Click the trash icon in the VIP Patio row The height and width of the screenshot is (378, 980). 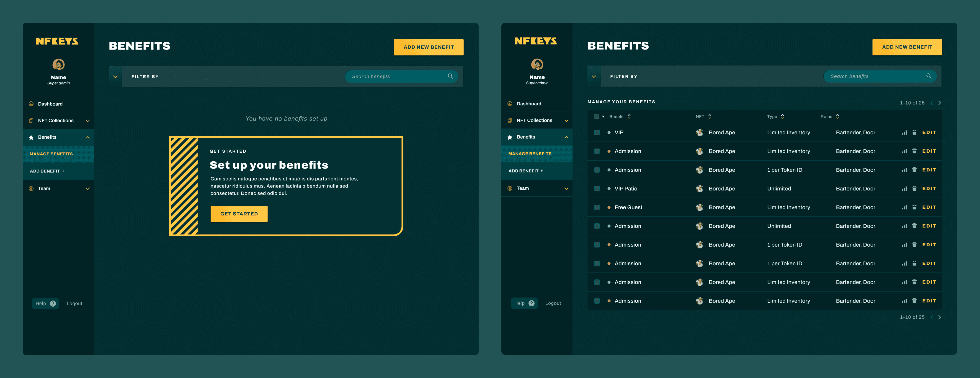[x=914, y=188]
